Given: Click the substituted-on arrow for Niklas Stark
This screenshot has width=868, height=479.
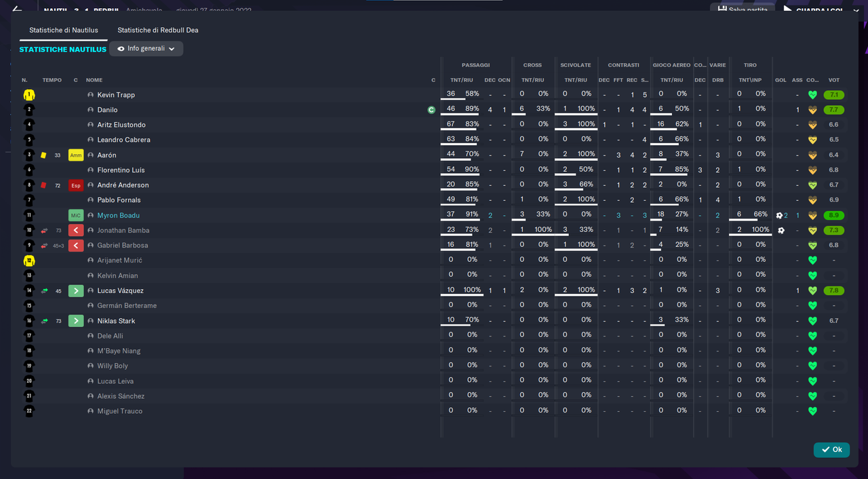Looking at the screenshot, I should coord(76,321).
